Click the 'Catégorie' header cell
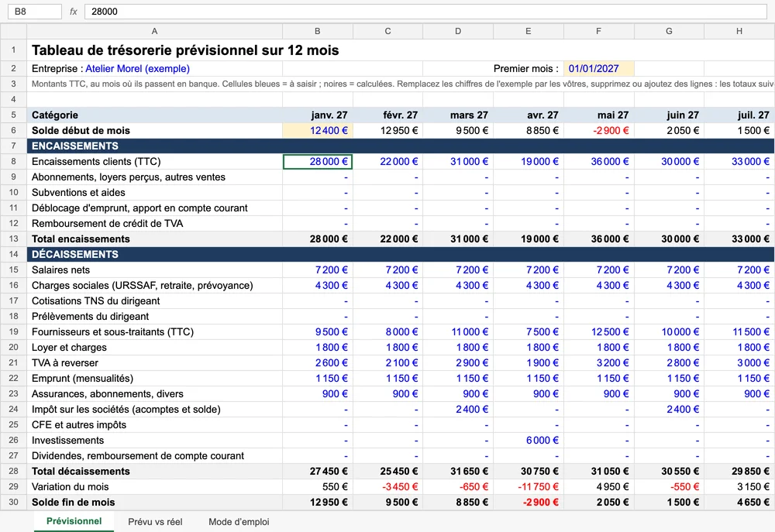The height and width of the screenshot is (532, 775). (155, 115)
